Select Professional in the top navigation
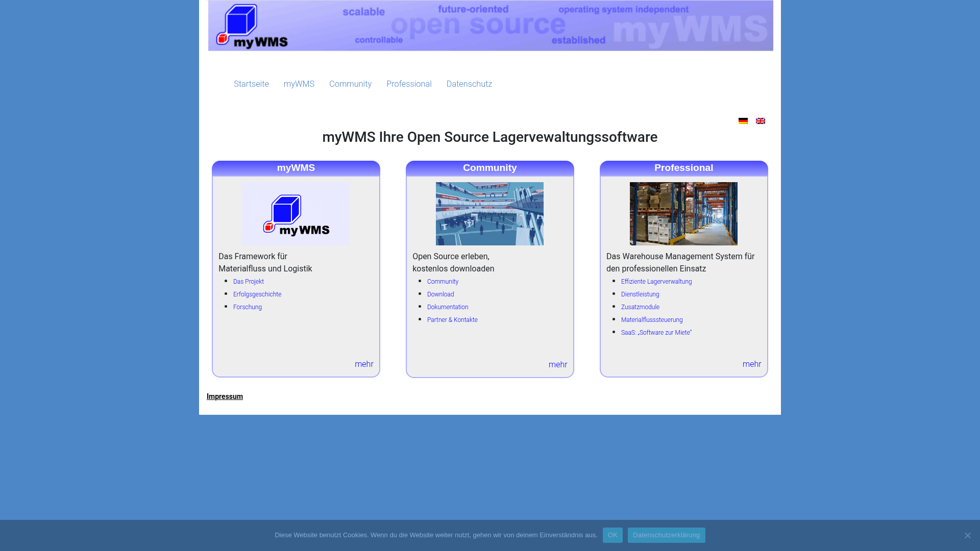This screenshot has width=980, height=551. (x=409, y=84)
